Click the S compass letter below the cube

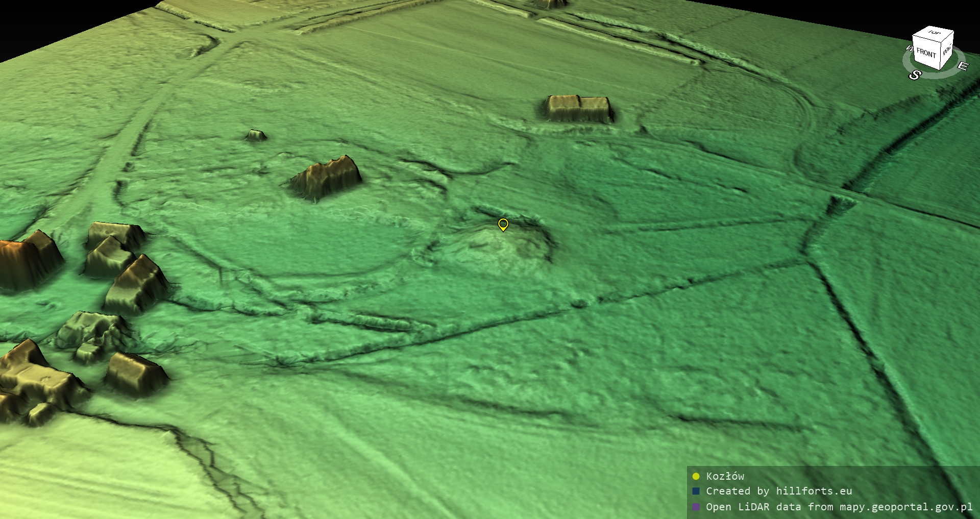point(914,76)
